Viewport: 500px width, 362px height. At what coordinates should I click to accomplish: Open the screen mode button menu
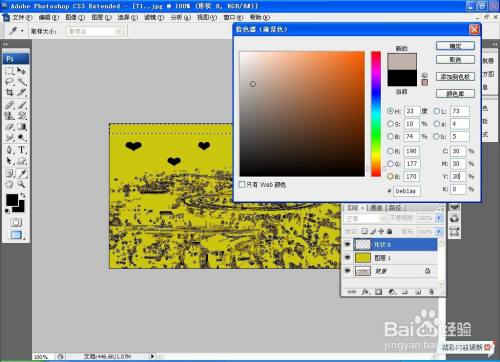[16, 235]
